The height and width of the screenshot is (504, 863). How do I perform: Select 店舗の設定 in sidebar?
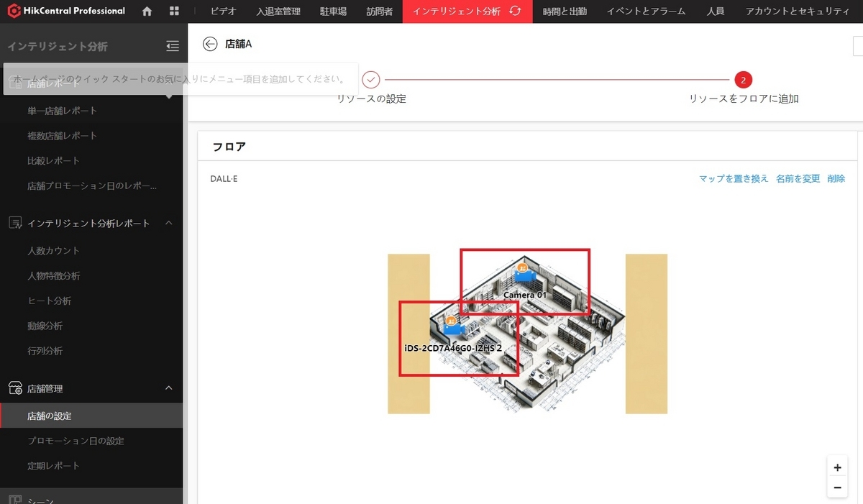pos(91,416)
